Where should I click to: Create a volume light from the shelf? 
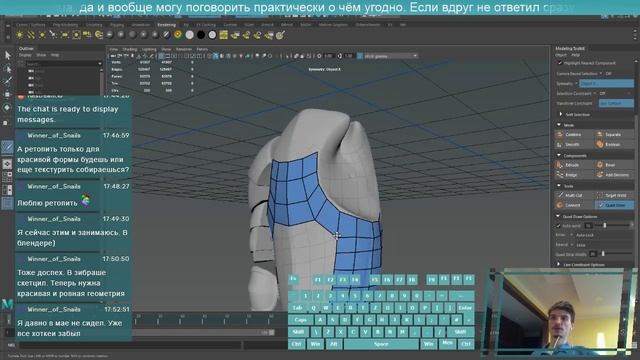(x=76, y=36)
